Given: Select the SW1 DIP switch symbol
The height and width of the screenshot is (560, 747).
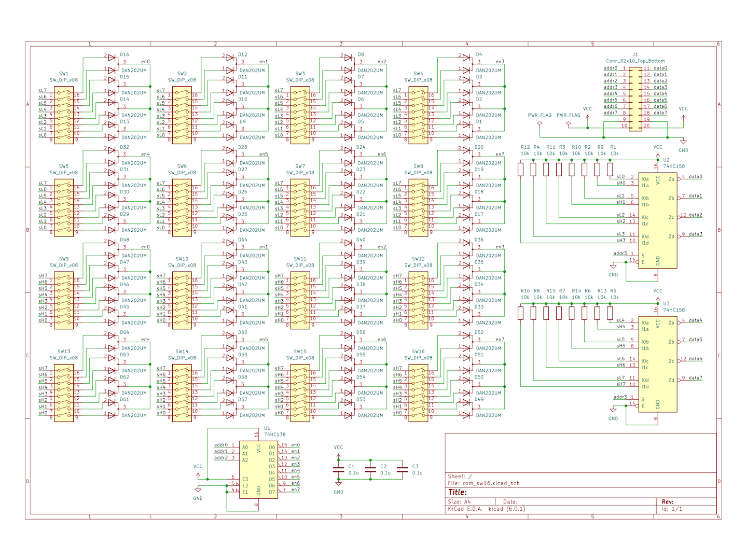Looking at the screenshot, I should [64, 115].
